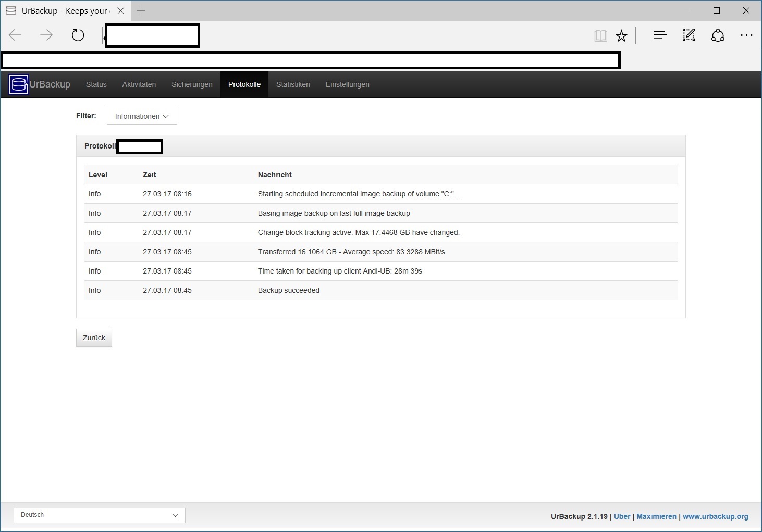Open the Aktivitäten page
Image resolution: width=762 pixels, height=532 pixels.
pyautogui.click(x=139, y=84)
